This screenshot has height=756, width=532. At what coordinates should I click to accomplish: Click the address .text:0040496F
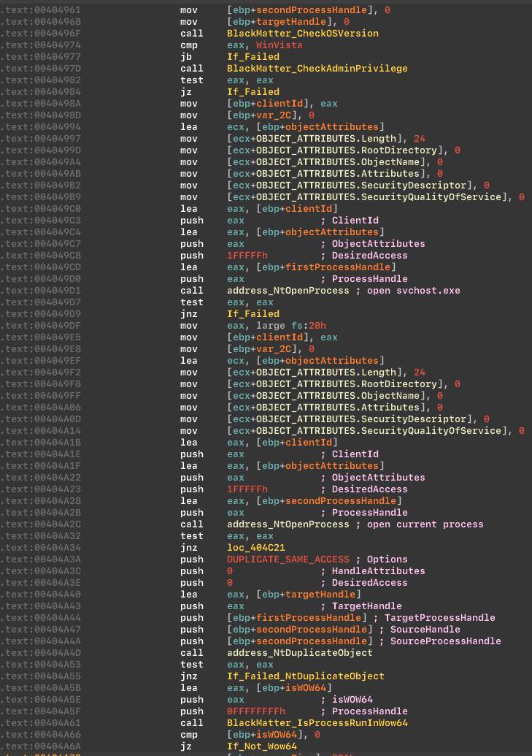(41, 34)
